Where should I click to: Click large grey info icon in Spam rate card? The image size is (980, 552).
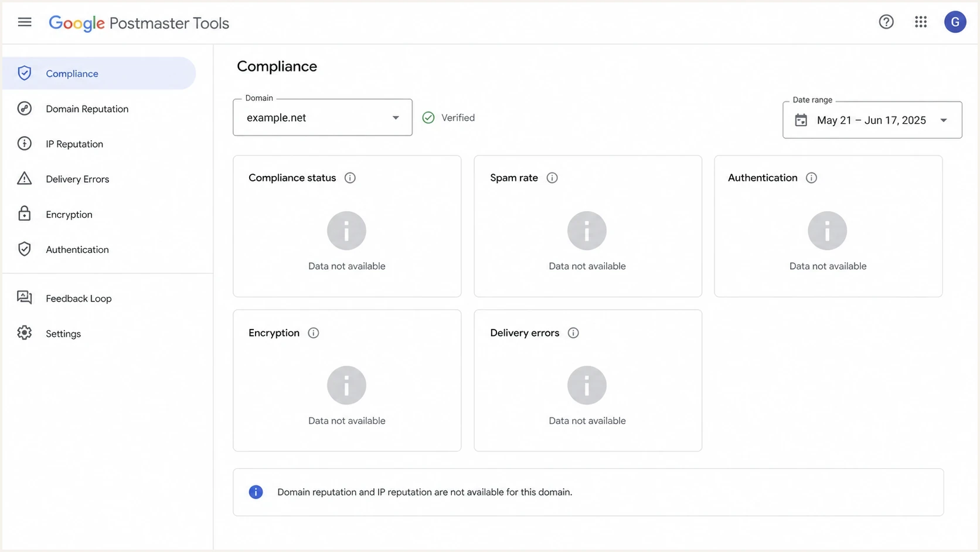587,231
